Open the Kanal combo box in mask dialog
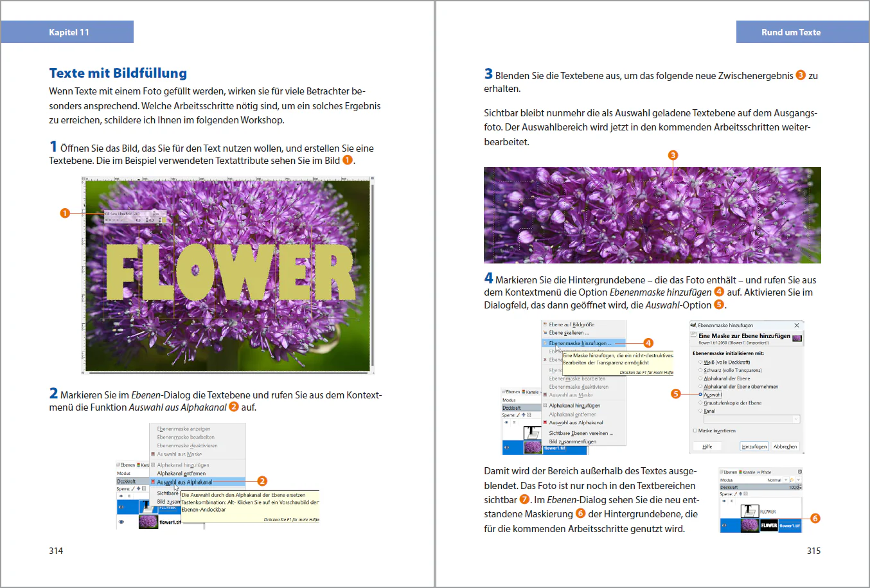The width and height of the screenshot is (870, 588). [752, 419]
